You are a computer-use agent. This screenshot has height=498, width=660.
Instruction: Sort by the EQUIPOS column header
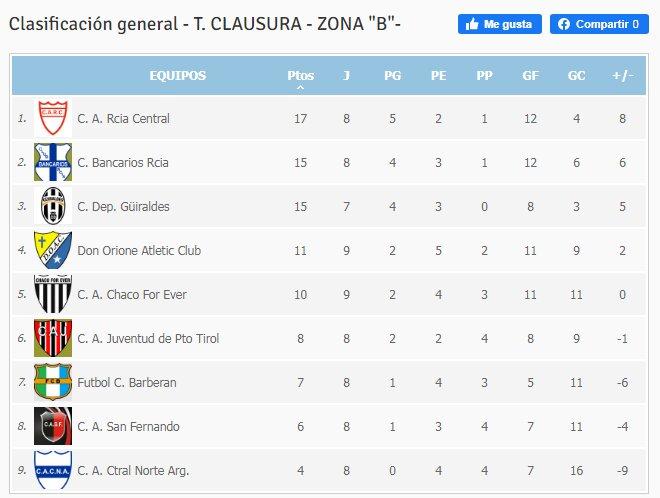[x=178, y=76]
